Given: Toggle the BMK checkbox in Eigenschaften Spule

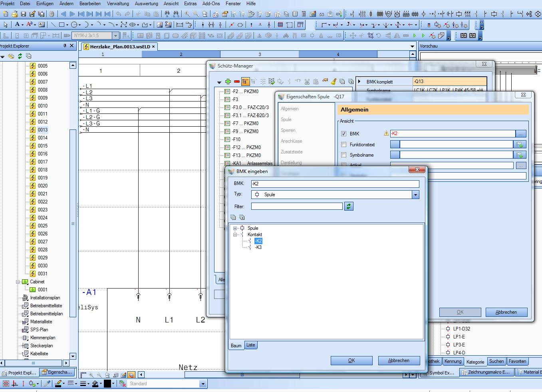Looking at the screenshot, I should tap(344, 134).
